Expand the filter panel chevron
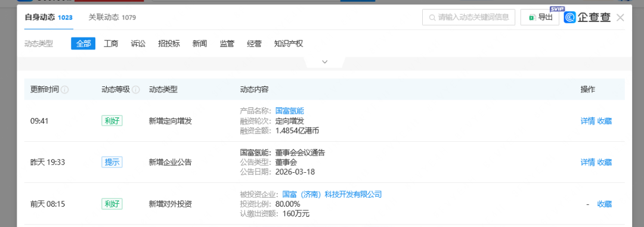This screenshot has height=227, width=644. 325,61
